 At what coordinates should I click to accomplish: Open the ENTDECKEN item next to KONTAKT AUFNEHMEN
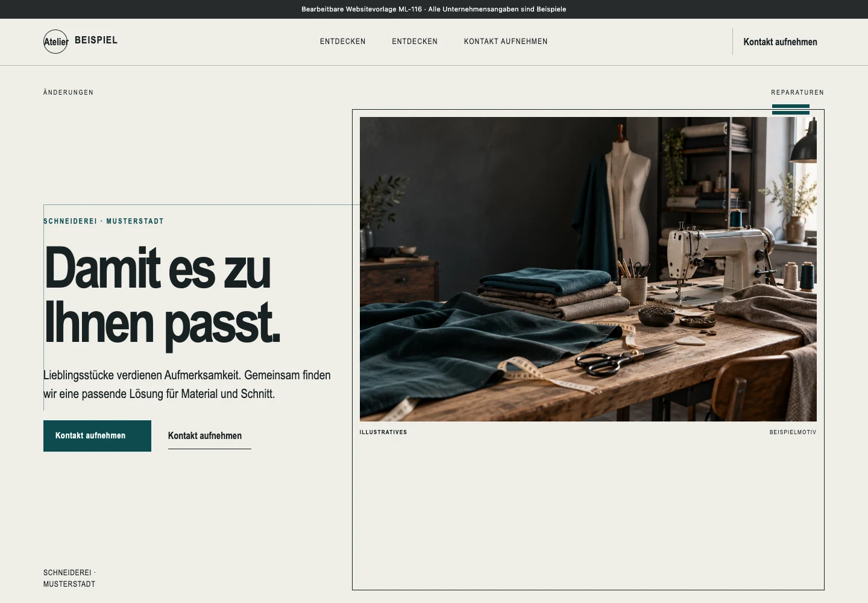pos(415,42)
